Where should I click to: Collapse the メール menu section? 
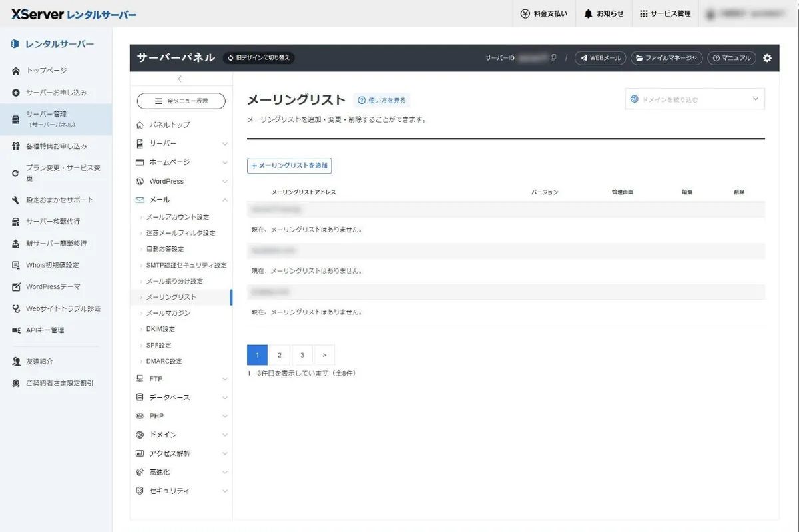[181, 200]
